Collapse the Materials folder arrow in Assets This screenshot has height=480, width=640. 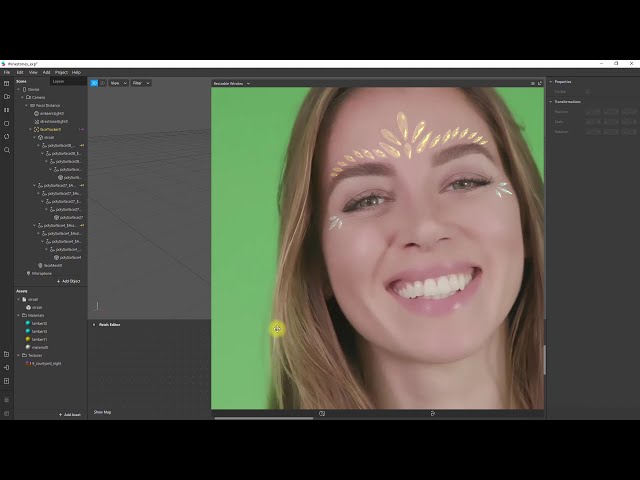(18, 316)
